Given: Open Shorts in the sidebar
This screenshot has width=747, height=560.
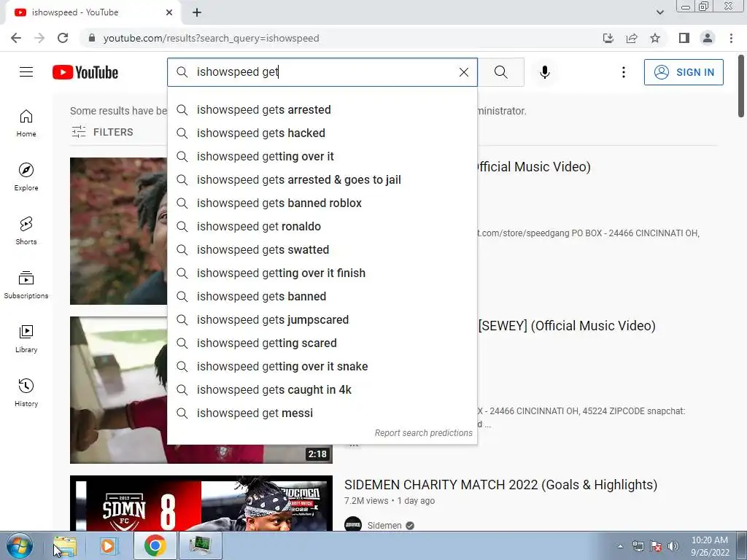Looking at the screenshot, I should click(26, 231).
